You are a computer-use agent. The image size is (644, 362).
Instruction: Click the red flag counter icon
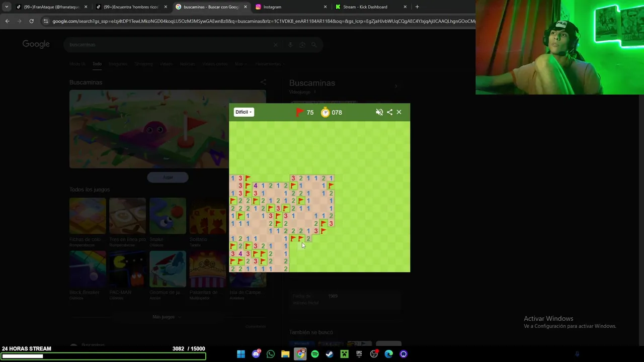(299, 112)
